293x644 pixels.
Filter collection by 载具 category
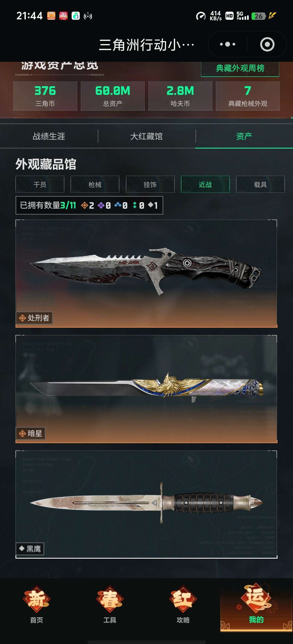[260, 184]
